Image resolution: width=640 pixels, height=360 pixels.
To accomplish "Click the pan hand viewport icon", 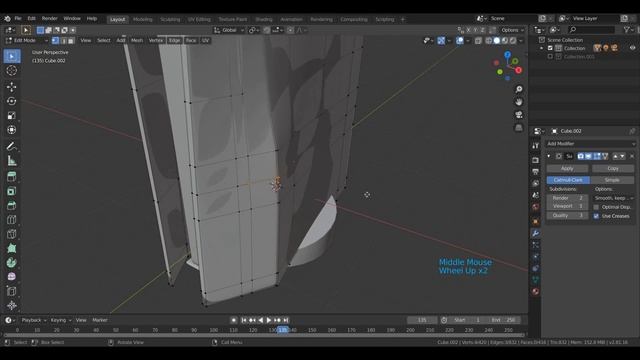I will [519, 102].
